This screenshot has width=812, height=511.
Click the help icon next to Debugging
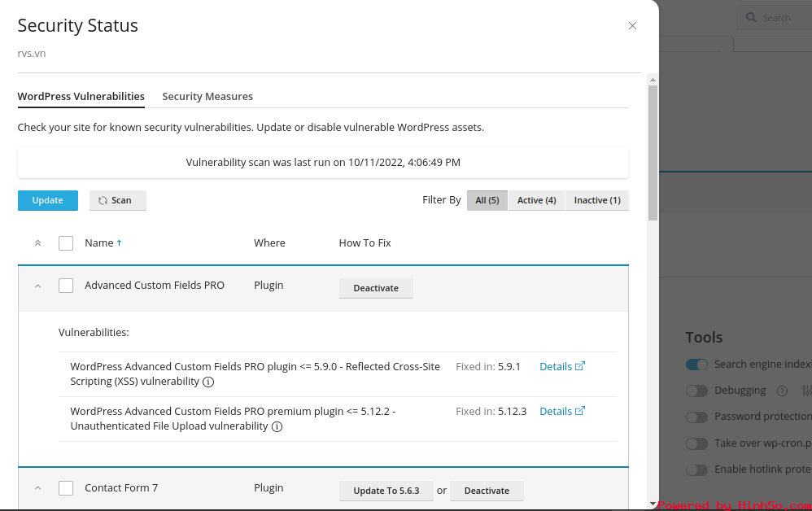[782, 391]
